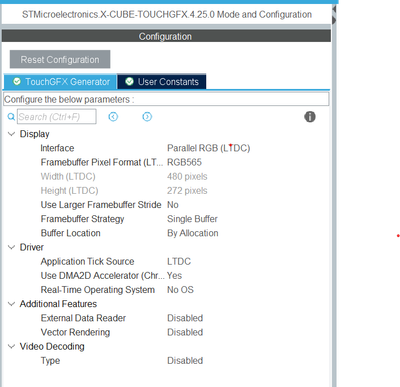Select the Width (LTDC) row label

(x=68, y=176)
